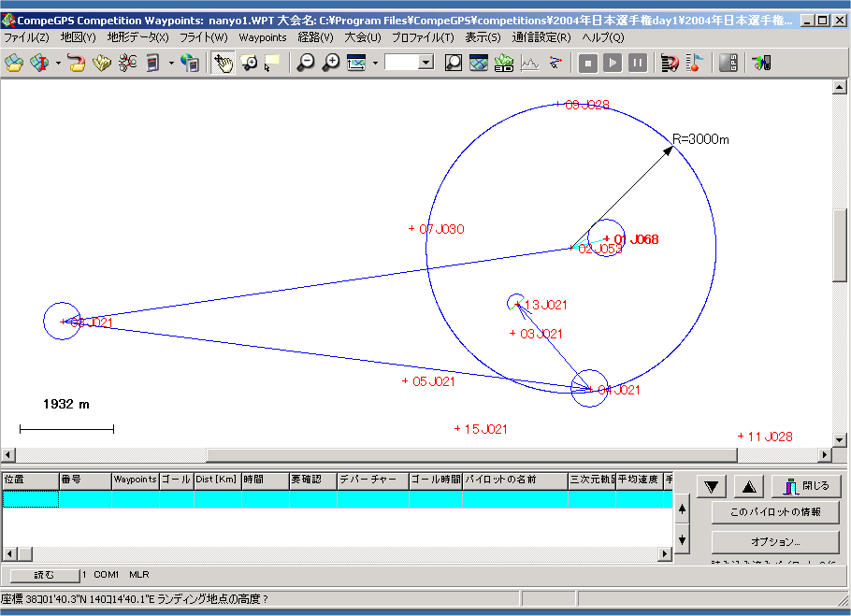Click the flag waypoint marker icon
851x616 pixels.
pos(695,63)
